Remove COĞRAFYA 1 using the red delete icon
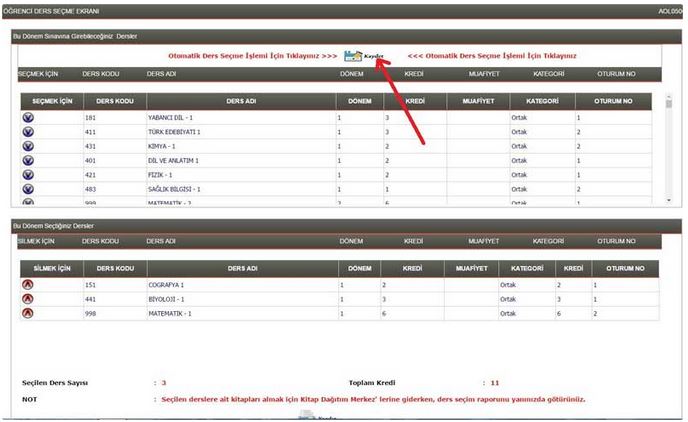 pyautogui.click(x=27, y=285)
